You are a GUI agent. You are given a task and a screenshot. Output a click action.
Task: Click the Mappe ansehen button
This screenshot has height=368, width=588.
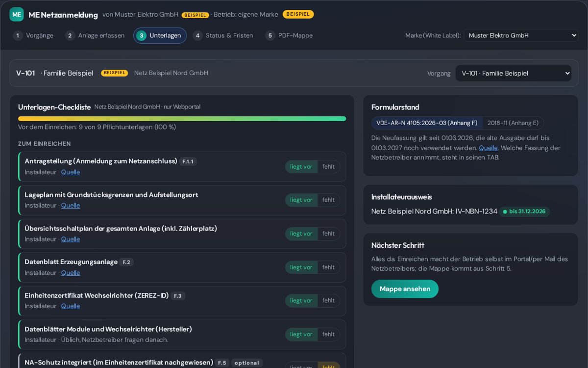(x=405, y=289)
